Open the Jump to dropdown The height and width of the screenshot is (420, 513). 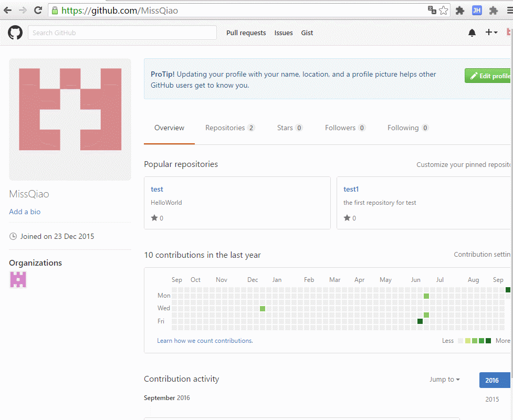(444, 380)
